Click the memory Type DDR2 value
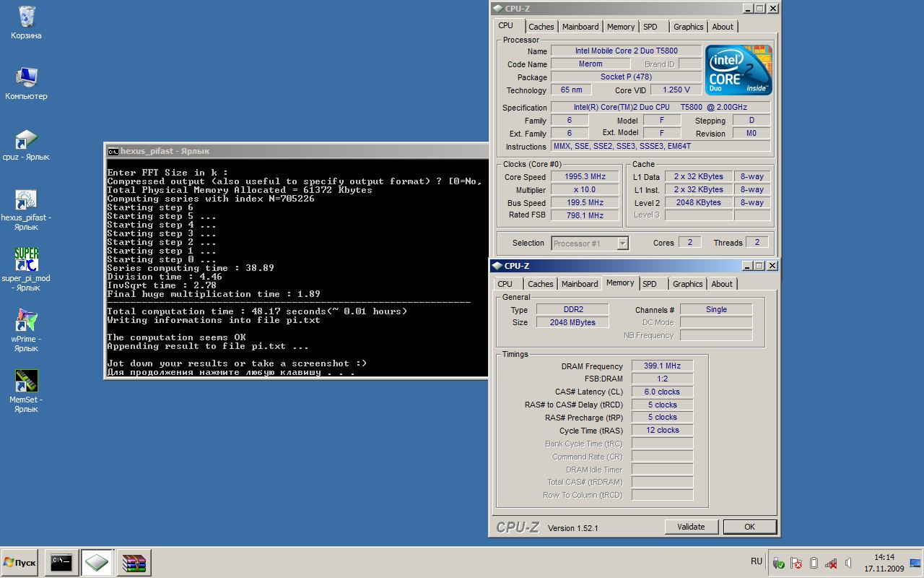The width and height of the screenshot is (924, 578). pos(573,309)
